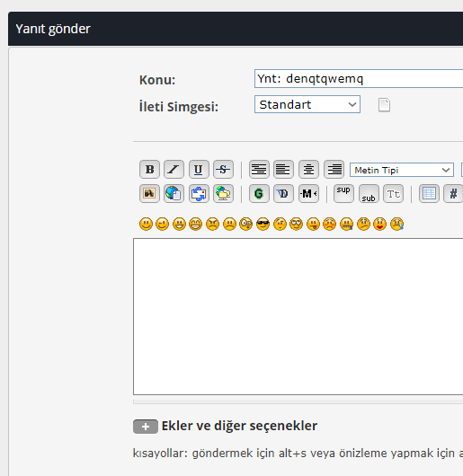Toggle italic formatting button

(x=174, y=169)
